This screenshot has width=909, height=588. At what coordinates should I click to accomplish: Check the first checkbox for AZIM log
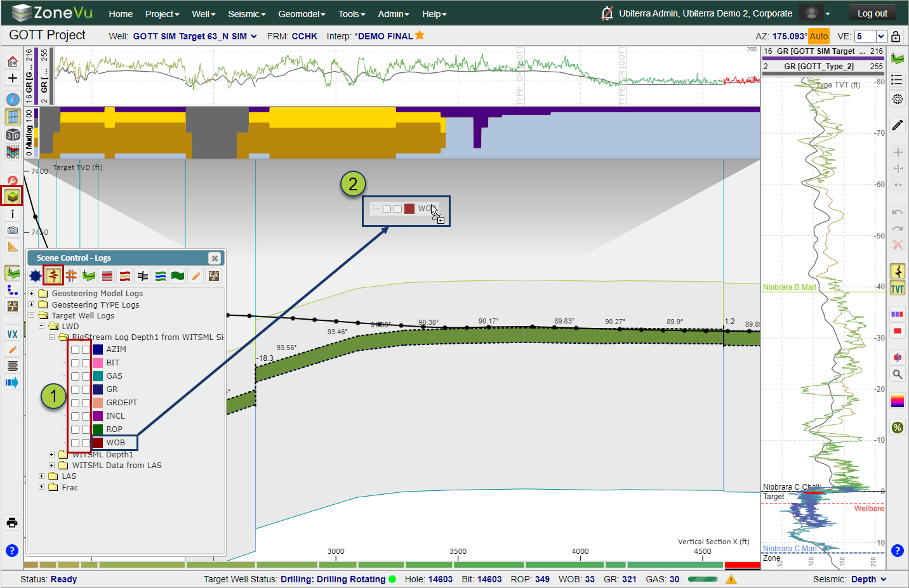tap(76, 350)
